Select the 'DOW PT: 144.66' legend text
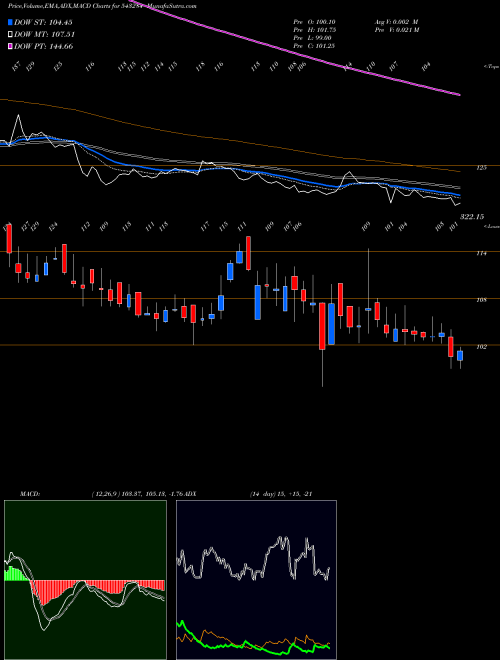Screen dimensions: 500x660 [x=43, y=46]
